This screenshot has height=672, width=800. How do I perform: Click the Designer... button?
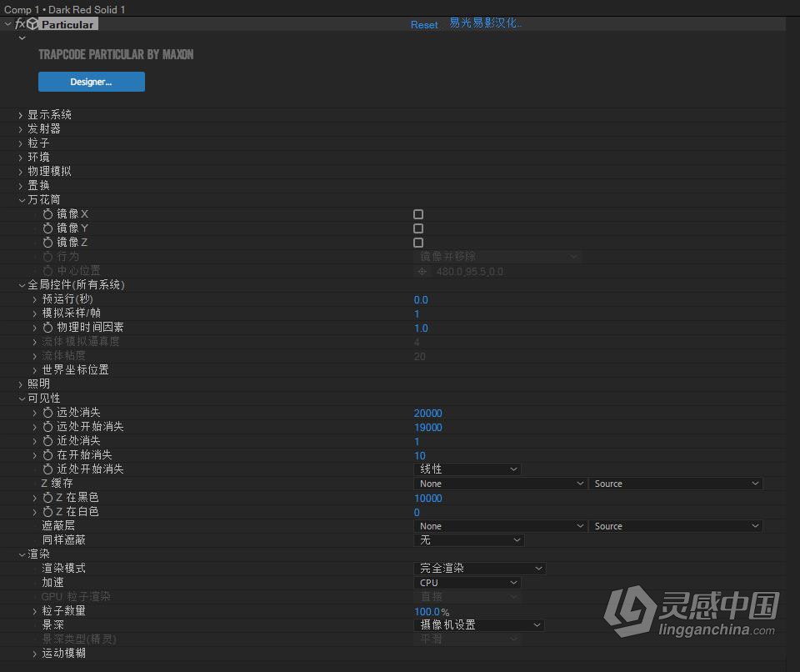(92, 82)
